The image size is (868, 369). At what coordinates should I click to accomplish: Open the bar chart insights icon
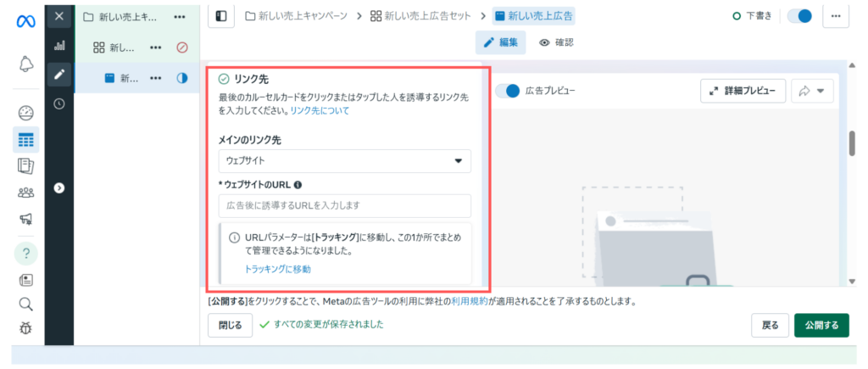pyautogui.click(x=59, y=46)
